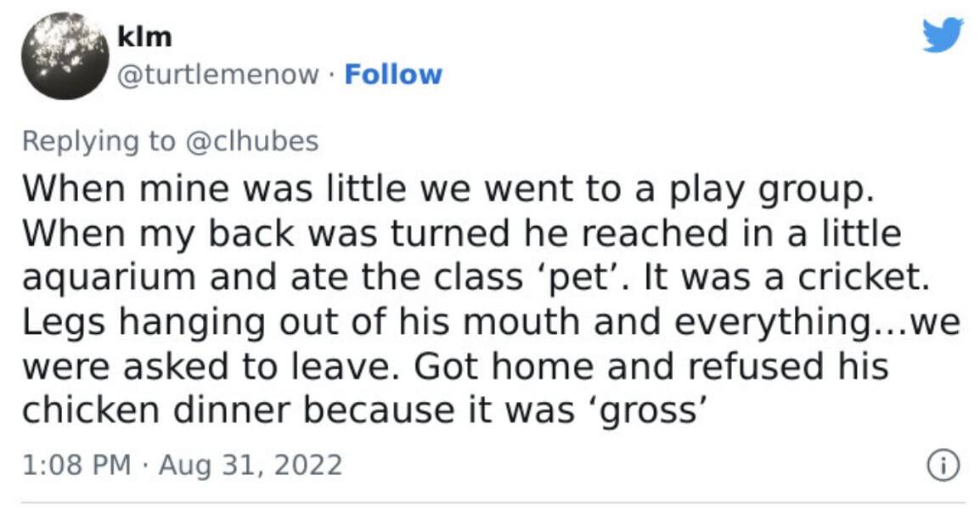Click the 'Replying to' label
This screenshot has width=980, height=515.
[99, 141]
